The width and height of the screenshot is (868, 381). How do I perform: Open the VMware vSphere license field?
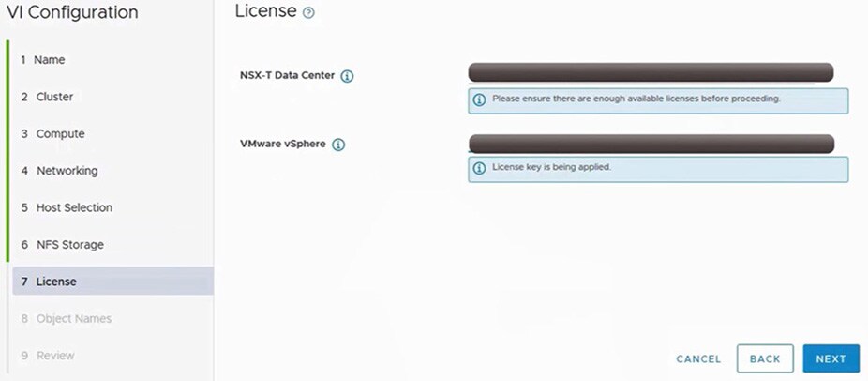click(x=651, y=144)
